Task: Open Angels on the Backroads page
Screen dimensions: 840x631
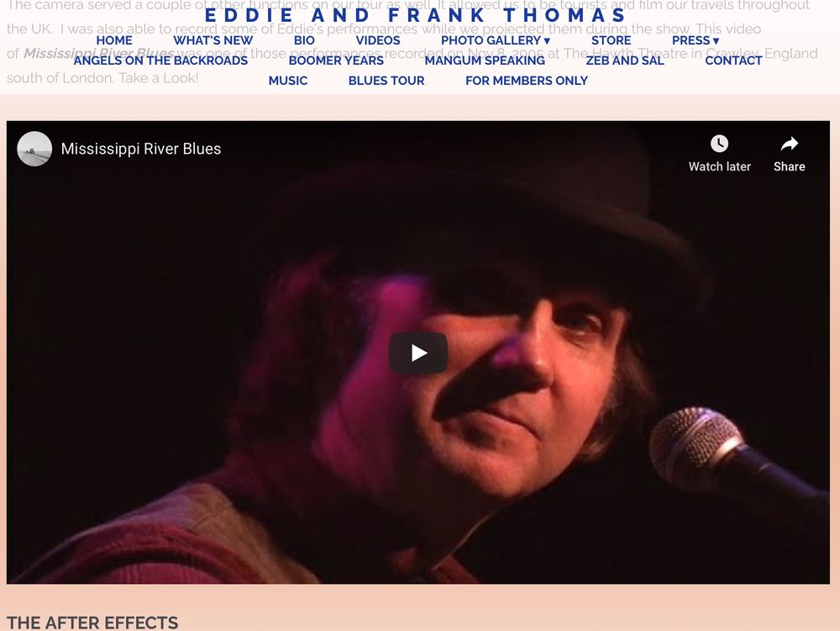Action: click(160, 60)
